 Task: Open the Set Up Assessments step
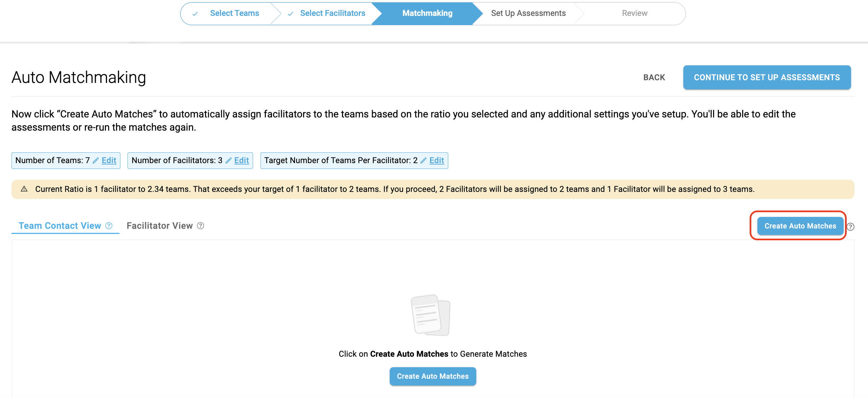(x=528, y=13)
